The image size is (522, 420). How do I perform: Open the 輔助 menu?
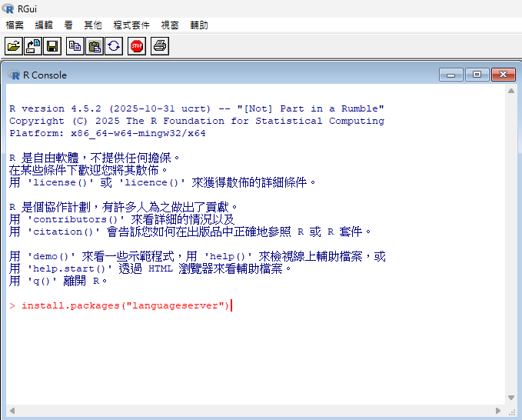tap(199, 25)
